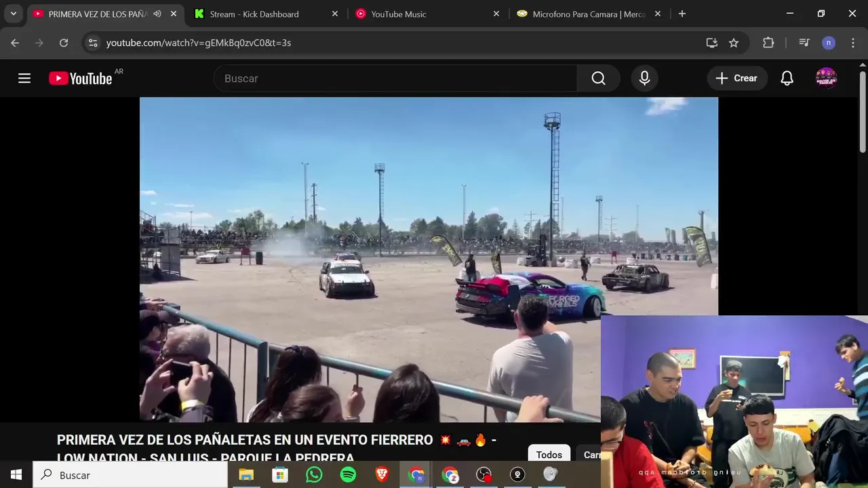This screenshot has height=488, width=868.
Task: Start voice search with microphone icon
Action: coord(645,79)
